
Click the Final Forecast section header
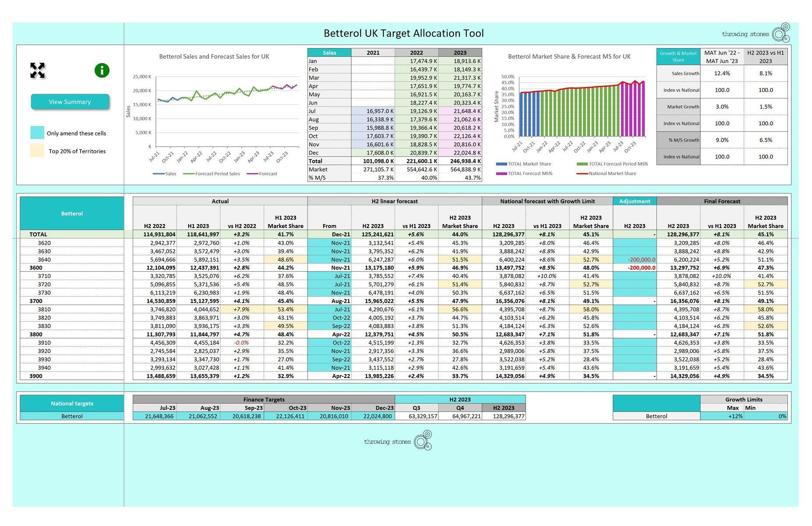coord(722,201)
